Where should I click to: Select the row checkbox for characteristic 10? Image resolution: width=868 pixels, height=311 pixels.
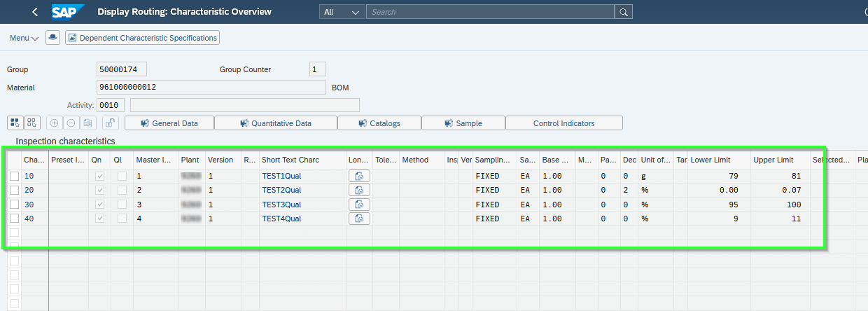pos(15,176)
